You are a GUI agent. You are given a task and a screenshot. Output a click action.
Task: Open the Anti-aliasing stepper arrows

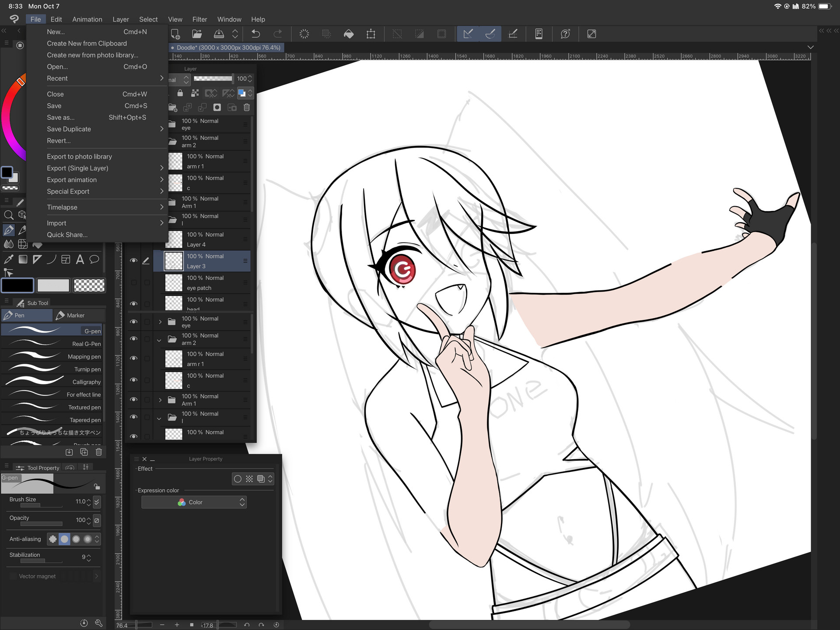point(97,539)
